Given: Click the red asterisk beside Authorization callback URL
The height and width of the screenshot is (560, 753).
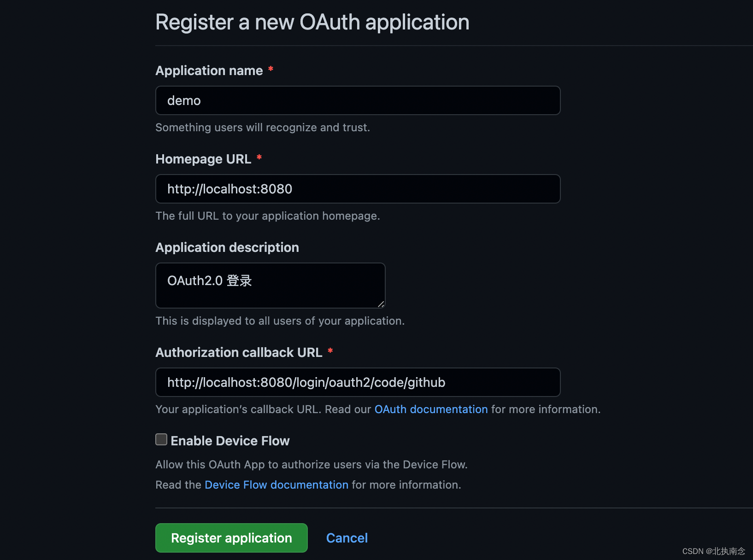Looking at the screenshot, I should [x=330, y=351].
